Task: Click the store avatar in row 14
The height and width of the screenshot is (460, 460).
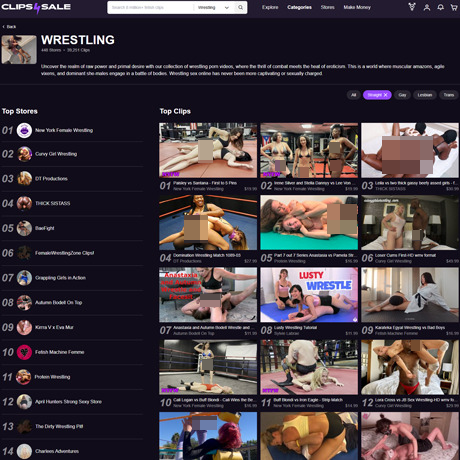Action: click(24, 451)
